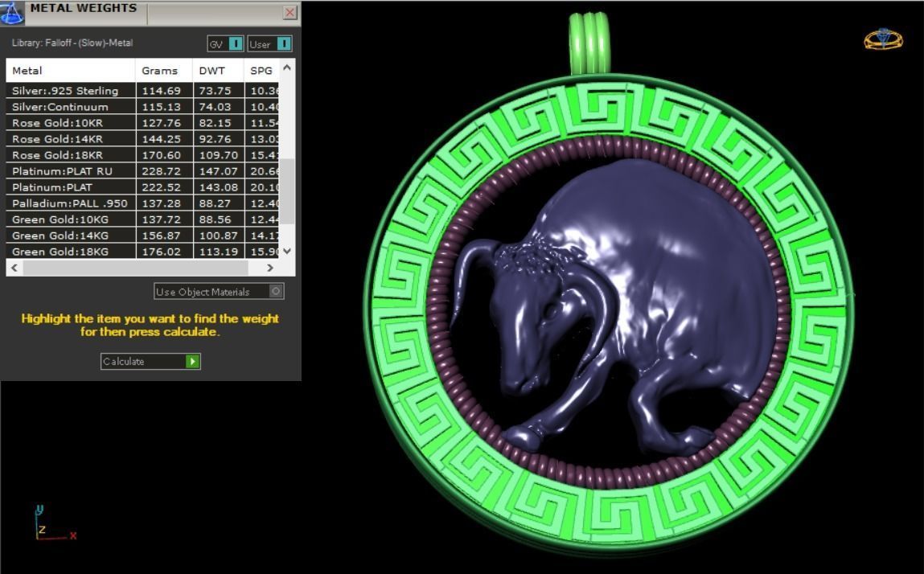Sort by the SPG column header
Viewport: 924px width, 574px height.
pos(261,70)
